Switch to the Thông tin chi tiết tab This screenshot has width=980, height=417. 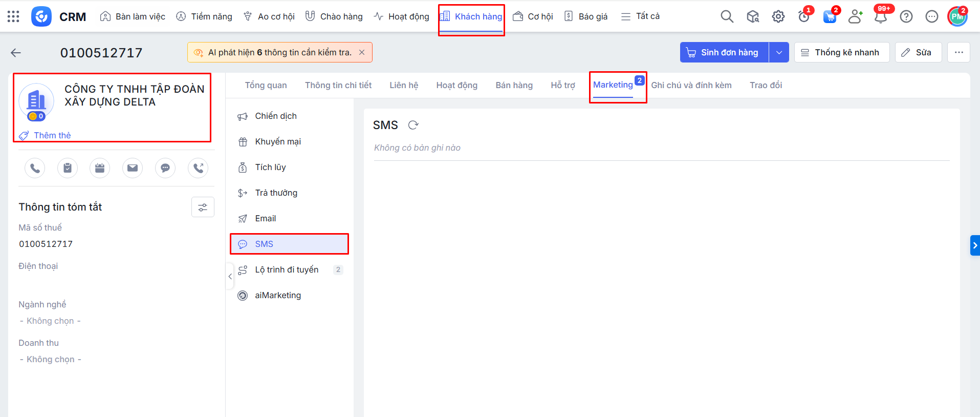(338, 85)
